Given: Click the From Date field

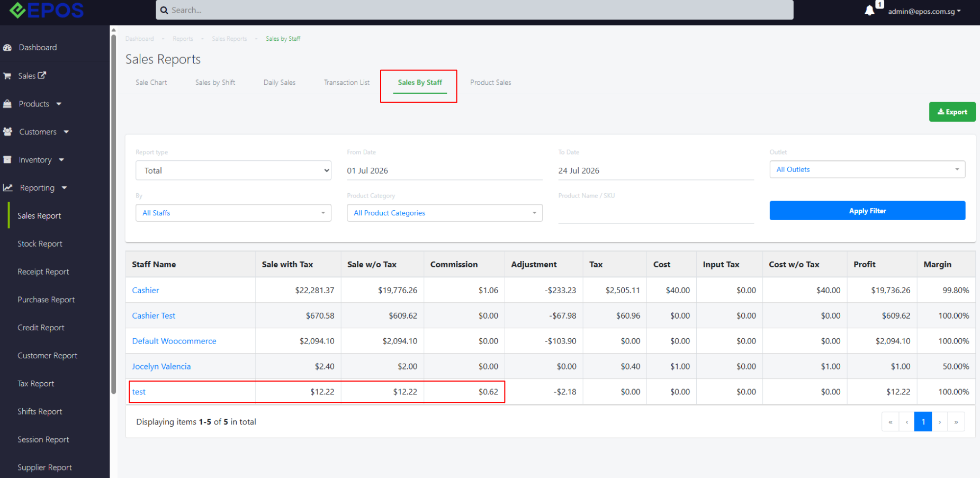Looking at the screenshot, I should tap(445, 170).
